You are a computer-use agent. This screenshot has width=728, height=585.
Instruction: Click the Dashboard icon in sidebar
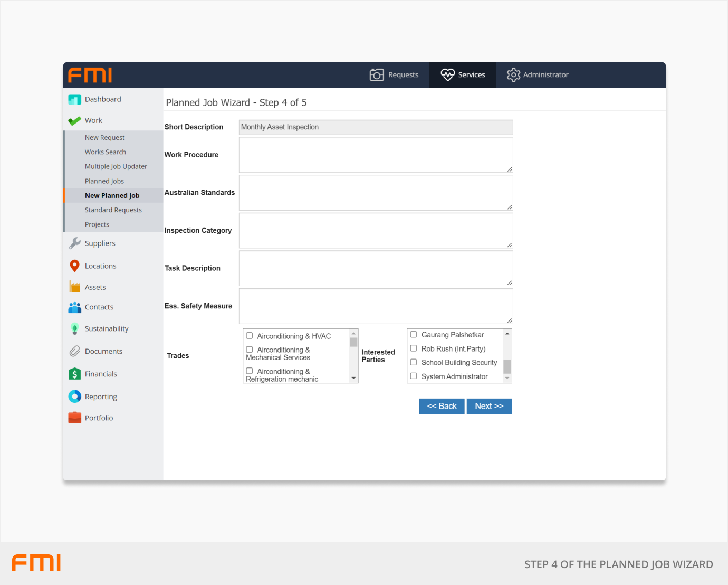pos(74,99)
